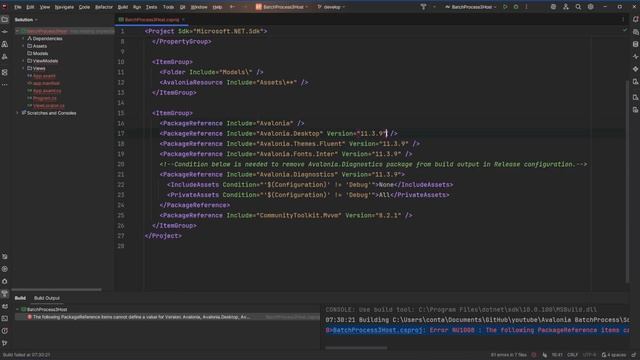Screen dimensions: 640x360
Task: Select the BatchProcess3Host.csproj editor tab
Action: click(x=151, y=20)
